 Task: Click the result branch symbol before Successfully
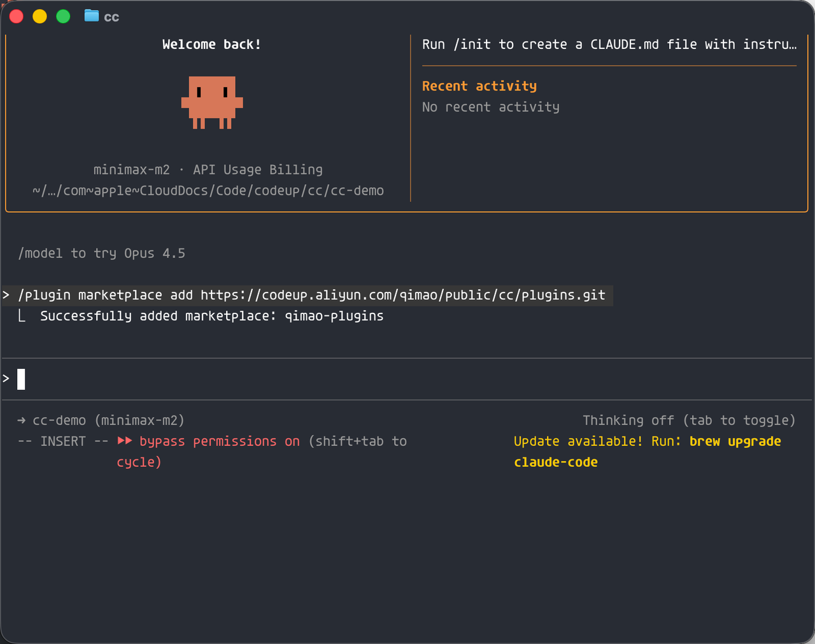pos(22,316)
